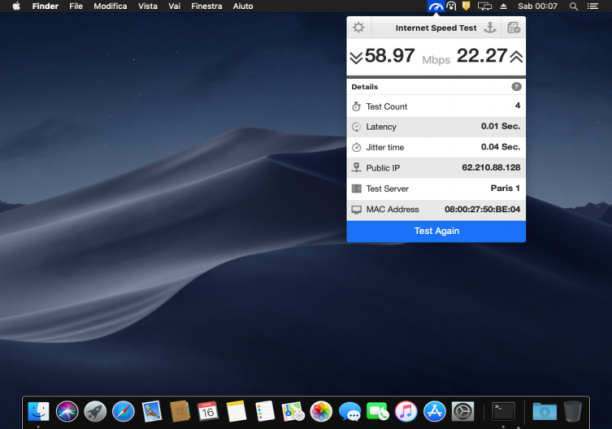Click the download speed arrow icon
This screenshot has width=612, height=429.
click(x=356, y=58)
